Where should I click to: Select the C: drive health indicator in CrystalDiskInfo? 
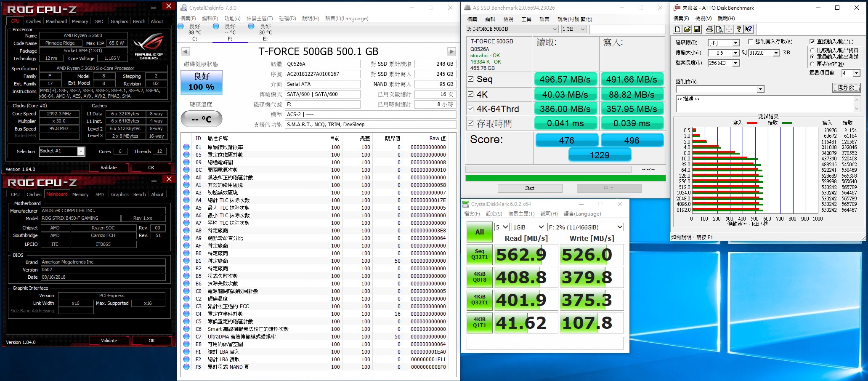click(181, 26)
